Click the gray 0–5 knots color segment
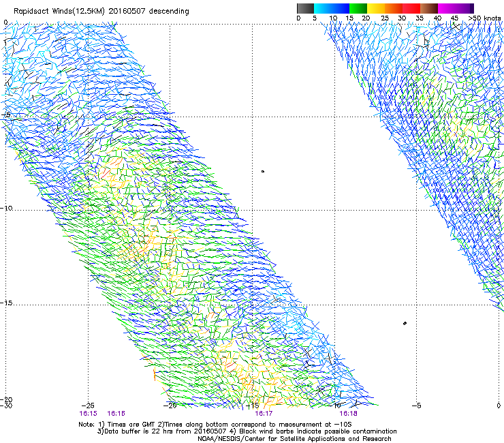 (x=305, y=8)
